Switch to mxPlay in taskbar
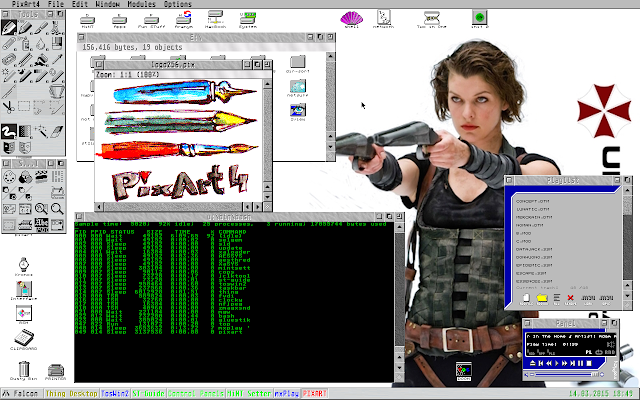640x400 pixels. point(287,394)
